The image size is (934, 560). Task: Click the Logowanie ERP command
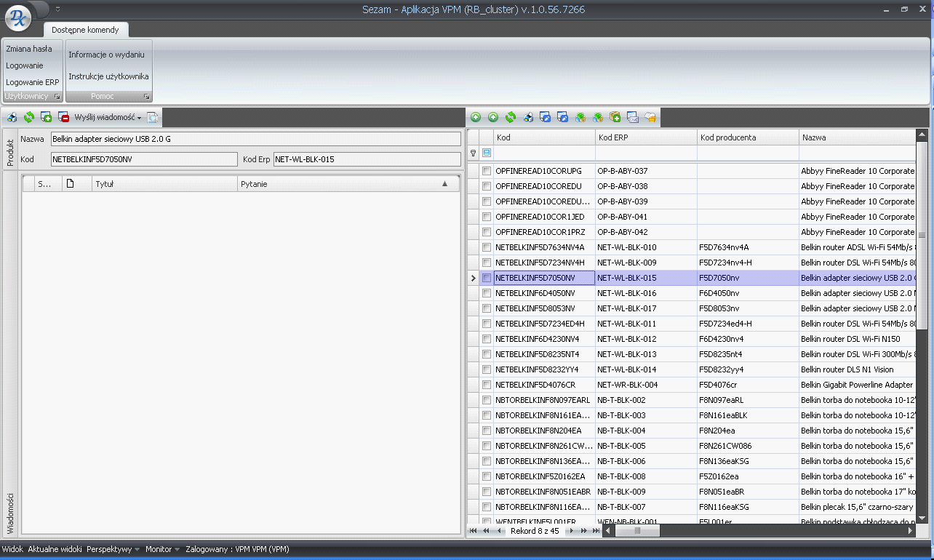(33, 82)
